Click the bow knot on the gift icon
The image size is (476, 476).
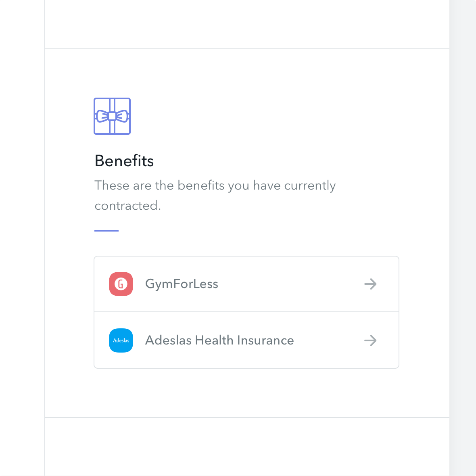[112, 116]
